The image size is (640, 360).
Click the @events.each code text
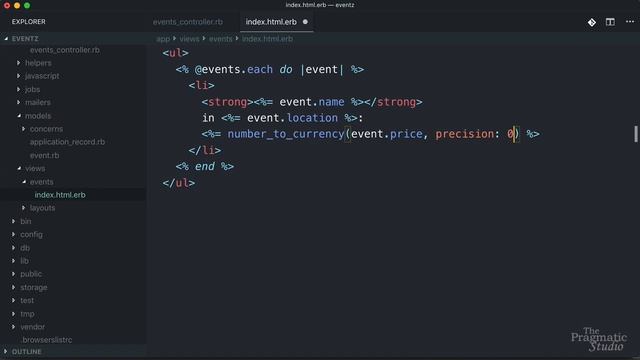coord(233,69)
